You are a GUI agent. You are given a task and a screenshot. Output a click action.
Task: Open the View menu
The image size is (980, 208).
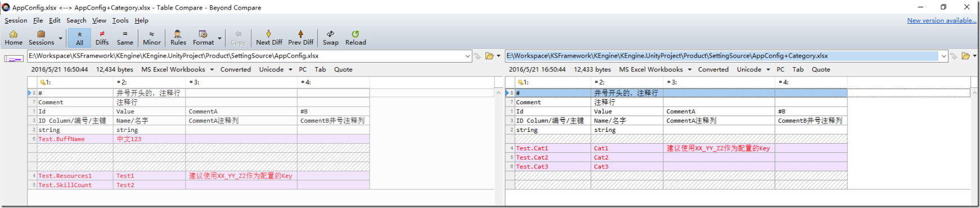(99, 20)
